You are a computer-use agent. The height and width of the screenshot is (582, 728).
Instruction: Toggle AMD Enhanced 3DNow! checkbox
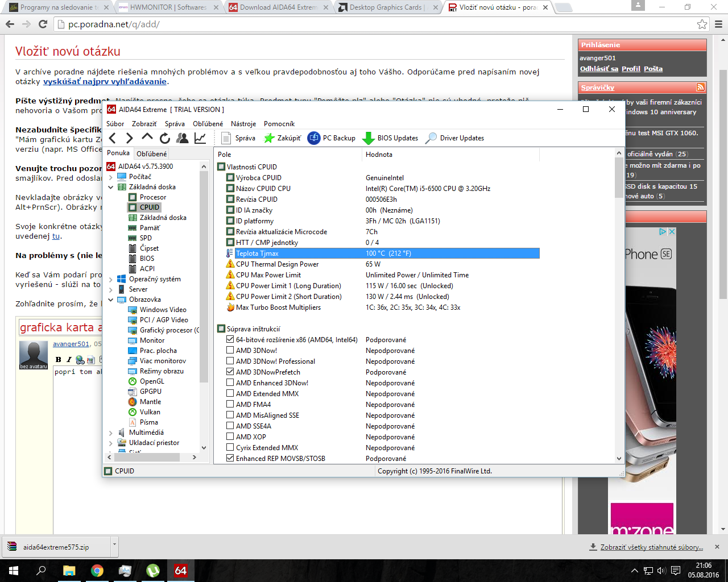(x=230, y=383)
